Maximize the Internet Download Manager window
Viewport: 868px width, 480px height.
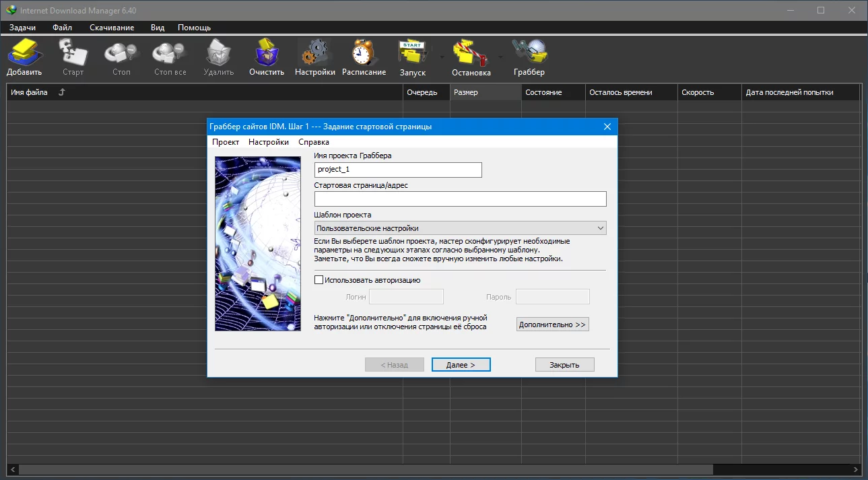click(x=821, y=10)
